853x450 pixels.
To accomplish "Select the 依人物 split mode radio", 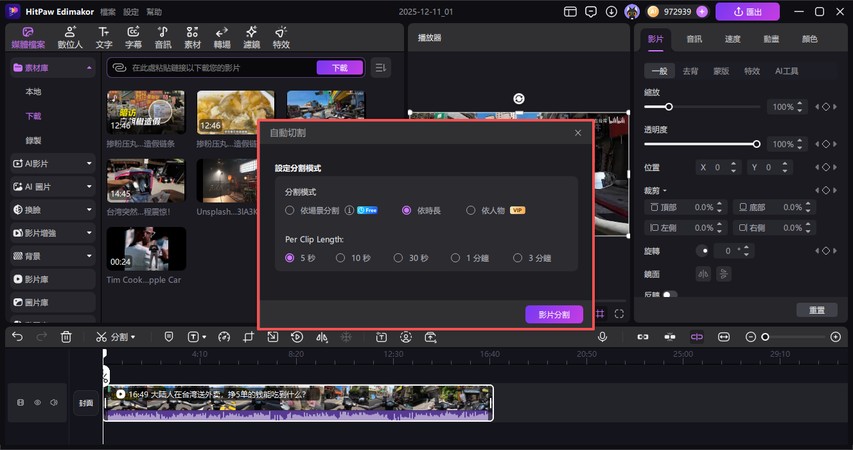I will point(471,210).
